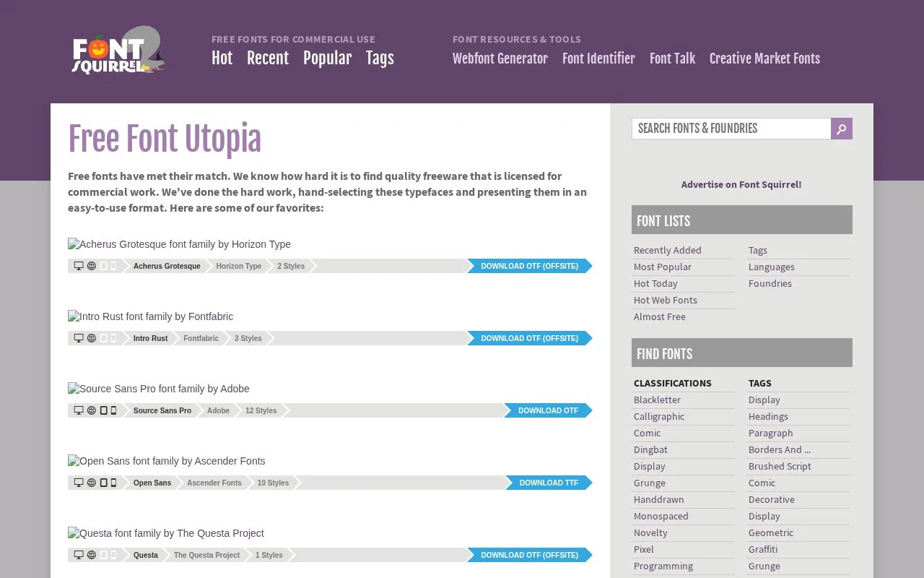
Task: Select Graffiti tag
Action: 763,549
